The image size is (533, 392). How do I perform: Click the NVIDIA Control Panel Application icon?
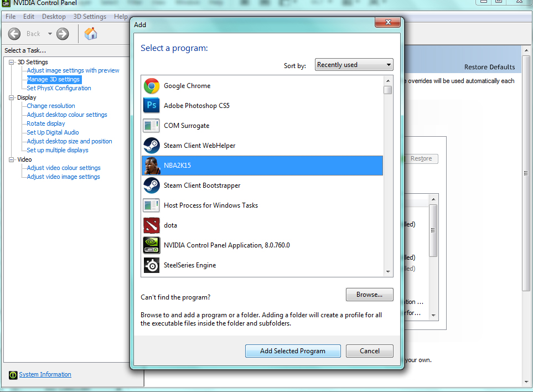tap(152, 245)
